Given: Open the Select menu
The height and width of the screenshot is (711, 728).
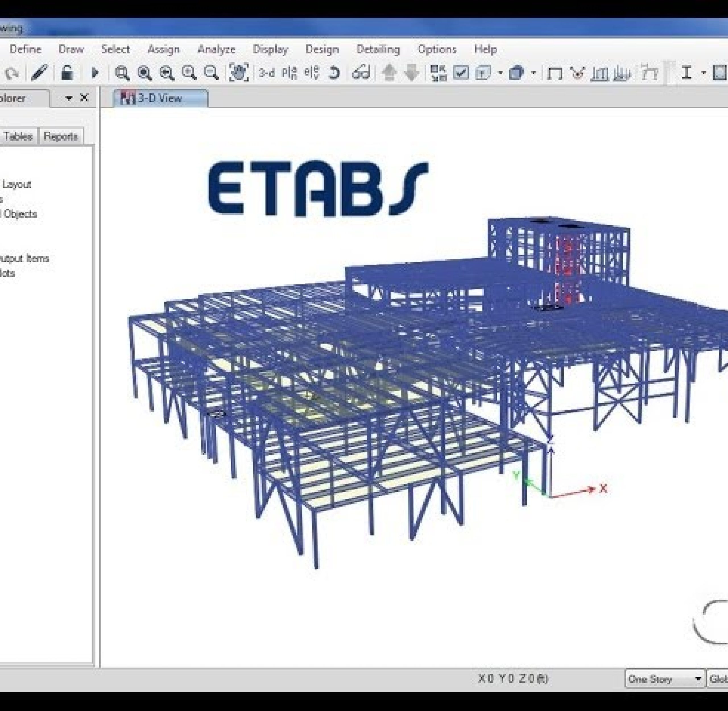Looking at the screenshot, I should pyautogui.click(x=115, y=49).
